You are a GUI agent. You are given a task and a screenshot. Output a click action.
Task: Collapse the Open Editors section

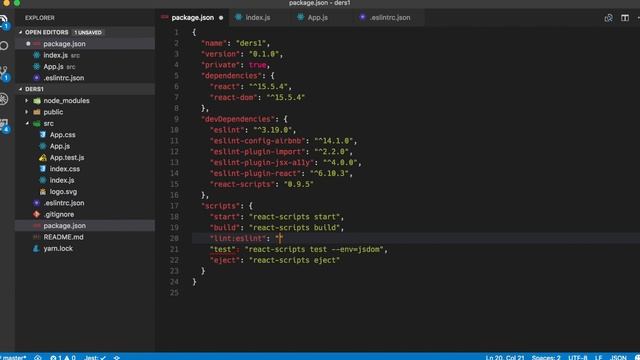(20, 32)
